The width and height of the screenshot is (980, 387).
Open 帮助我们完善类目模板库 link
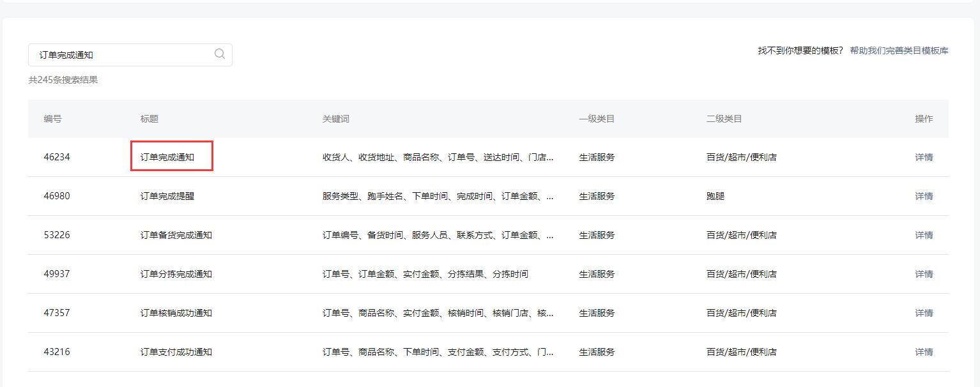[899, 50]
